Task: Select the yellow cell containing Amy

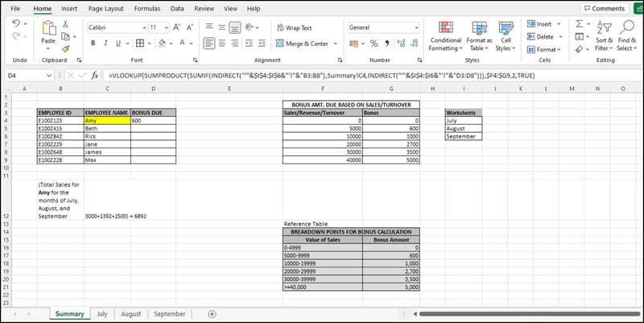Action: (106, 121)
